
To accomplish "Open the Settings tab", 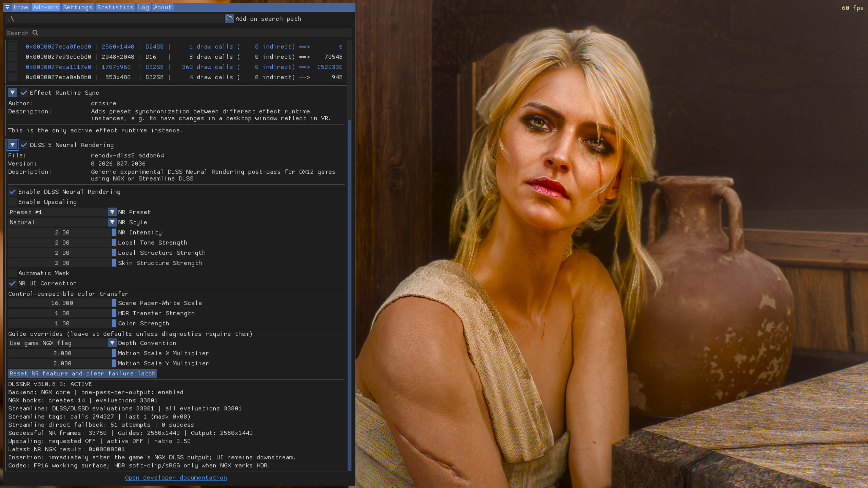I will (78, 7).
